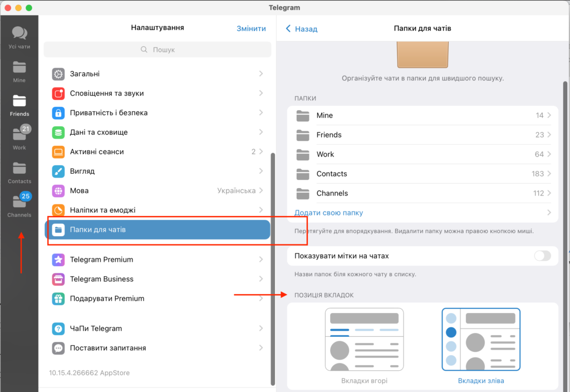Click the Приватність і безпека lock icon
This screenshot has height=392, width=570.
(58, 113)
